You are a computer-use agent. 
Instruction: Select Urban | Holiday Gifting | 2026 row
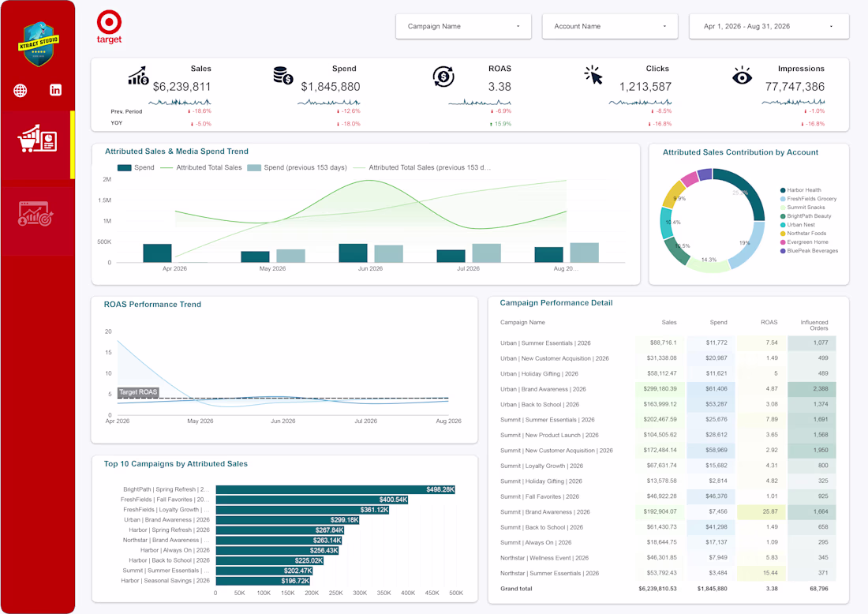point(668,374)
